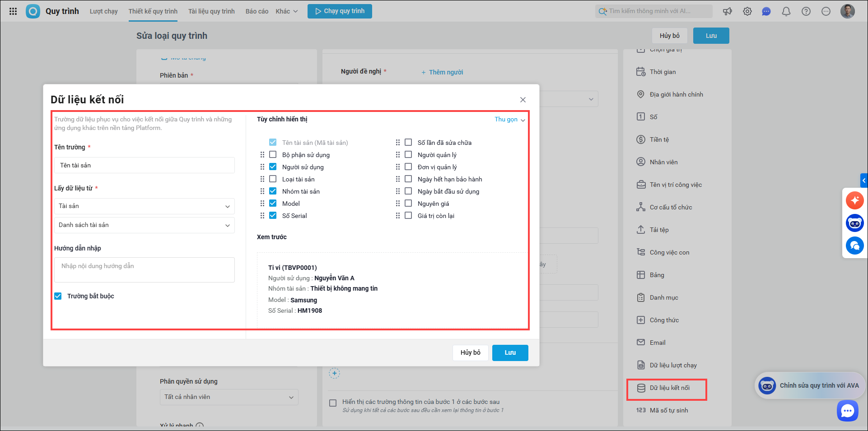Open the more options ellipsis icon
The image size is (868, 431).
pos(826,11)
